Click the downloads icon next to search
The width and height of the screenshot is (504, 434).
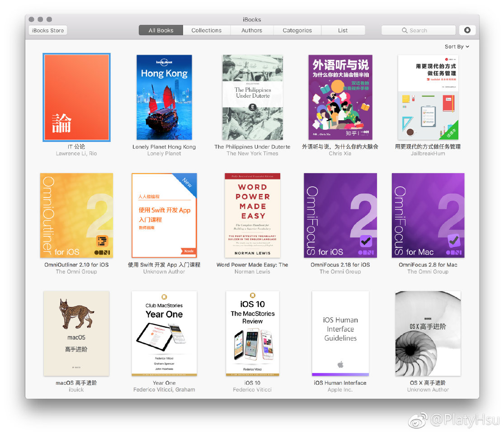[x=467, y=30]
